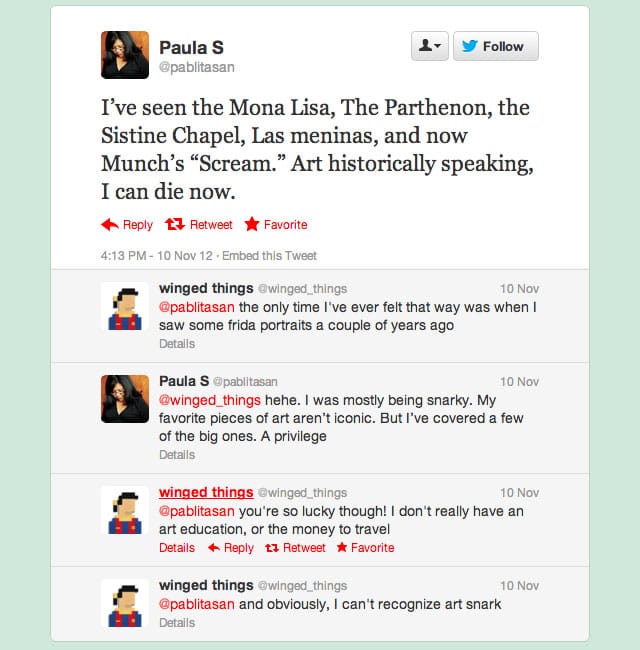Viewport: 640px width, 650px height.
Task: Click Paula S avatar in her reply
Action: (125, 398)
